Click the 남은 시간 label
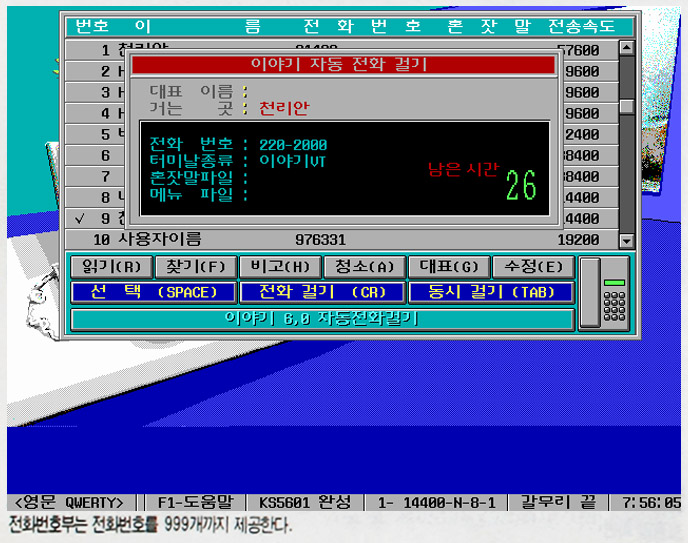 pyautogui.click(x=463, y=169)
